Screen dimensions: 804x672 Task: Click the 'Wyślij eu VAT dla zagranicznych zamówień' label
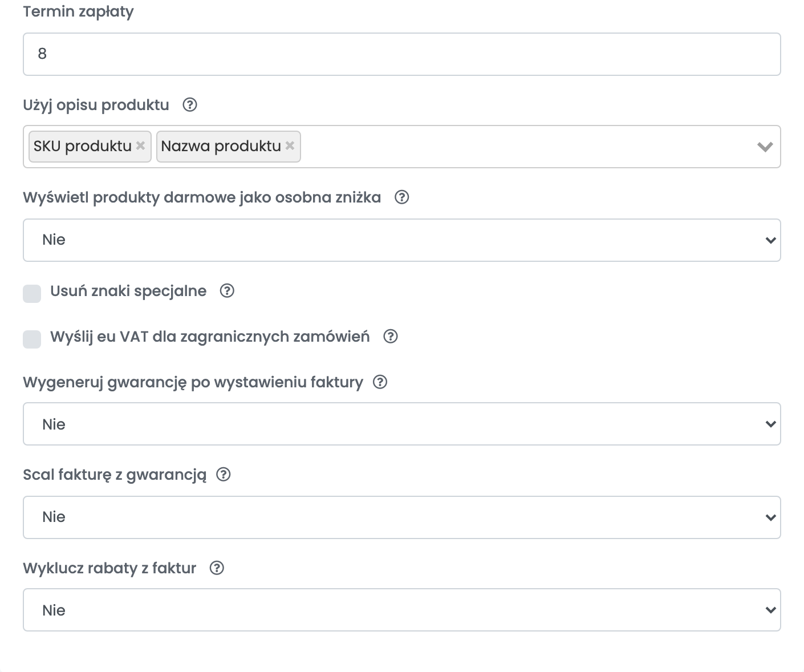click(x=210, y=337)
